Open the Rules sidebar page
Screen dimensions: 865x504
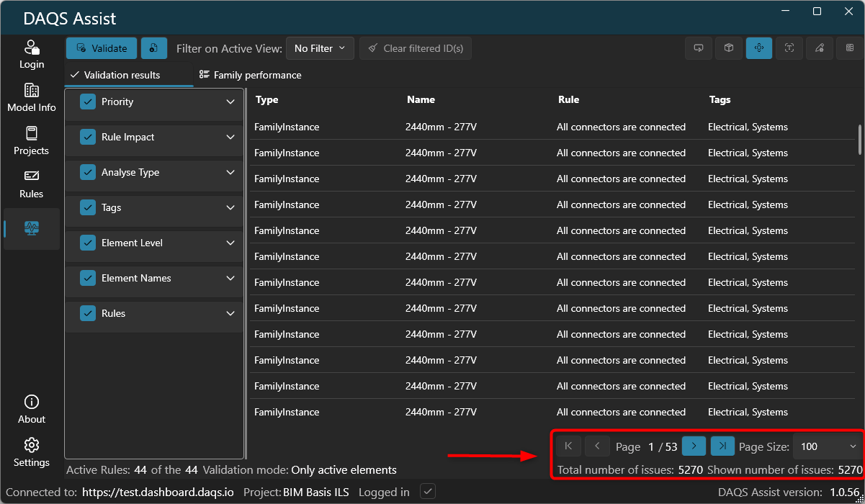pos(31,184)
